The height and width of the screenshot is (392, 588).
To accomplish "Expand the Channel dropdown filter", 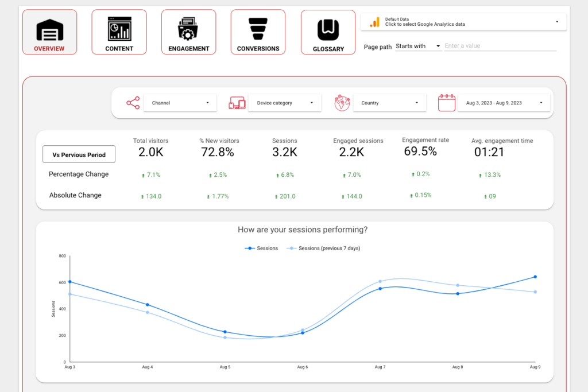I will [x=180, y=103].
